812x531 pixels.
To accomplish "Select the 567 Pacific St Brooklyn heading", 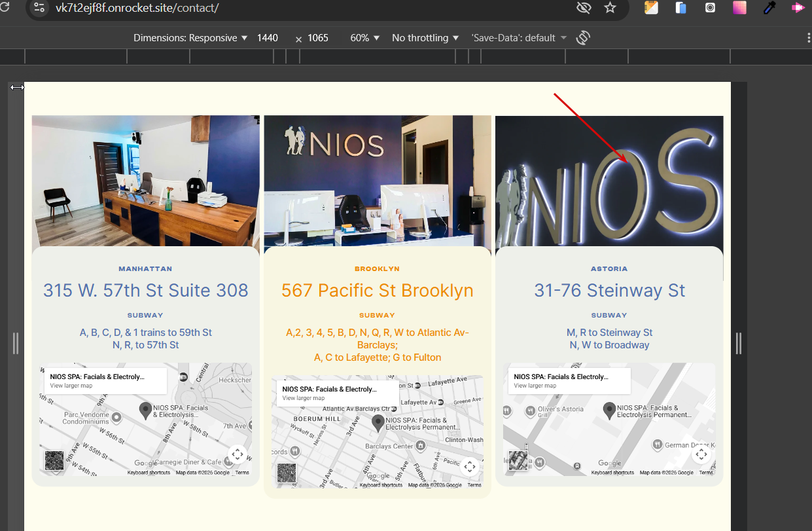I will point(378,291).
